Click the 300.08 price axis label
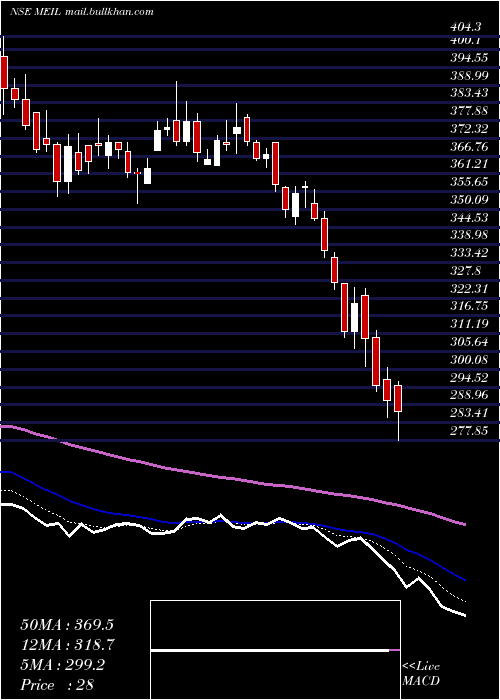The image size is (500, 700). tap(470, 359)
